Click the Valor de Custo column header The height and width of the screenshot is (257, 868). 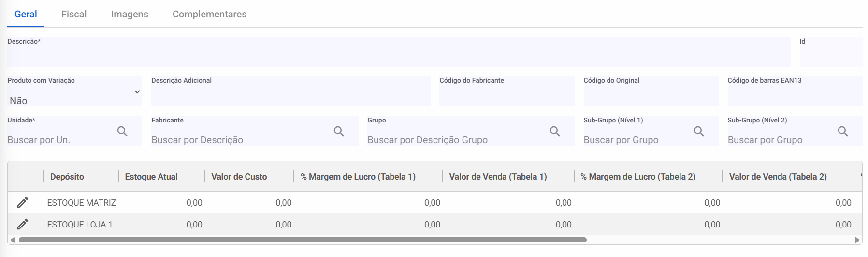click(x=239, y=177)
